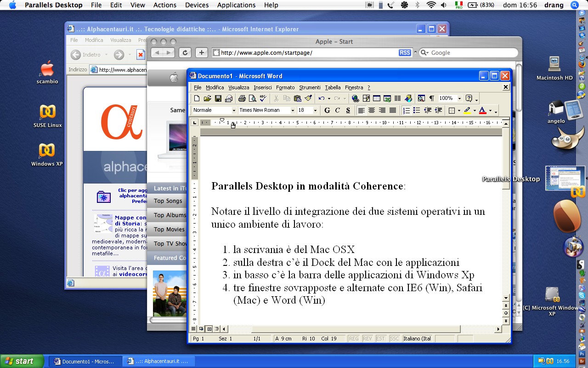The height and width of the screenshot is (368, 588).
Task: Open the Times New Roman font dropdown
Action: 293,110
